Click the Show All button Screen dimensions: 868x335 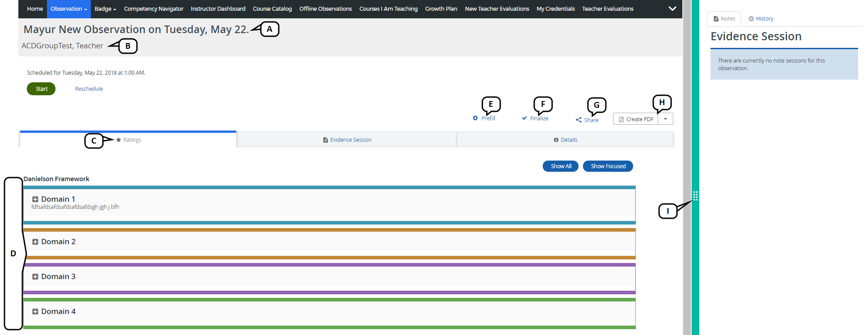tap(561, 166)
